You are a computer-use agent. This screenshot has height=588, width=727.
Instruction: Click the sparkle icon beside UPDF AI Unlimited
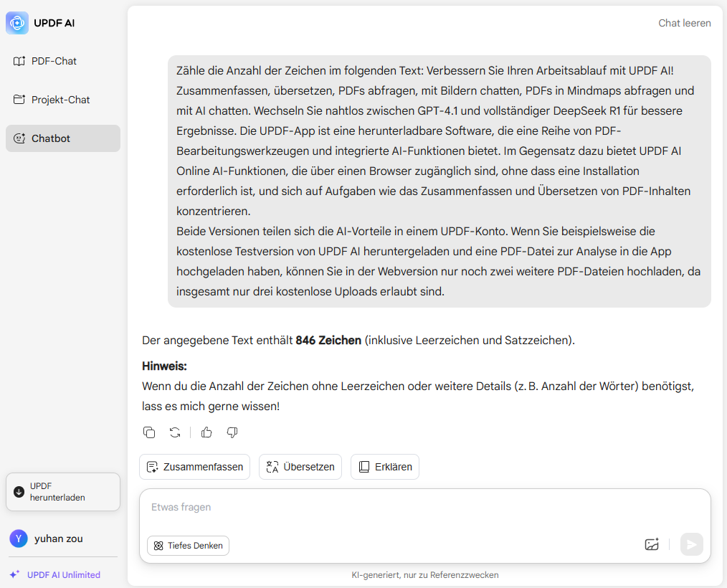click(14, 574)
